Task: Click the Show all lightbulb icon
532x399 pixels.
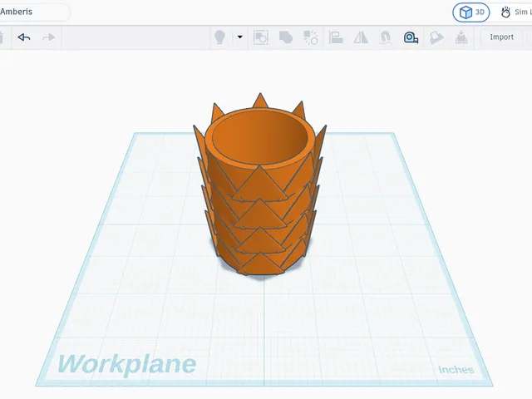Action: pyautogui.click(x=219, y=37)
